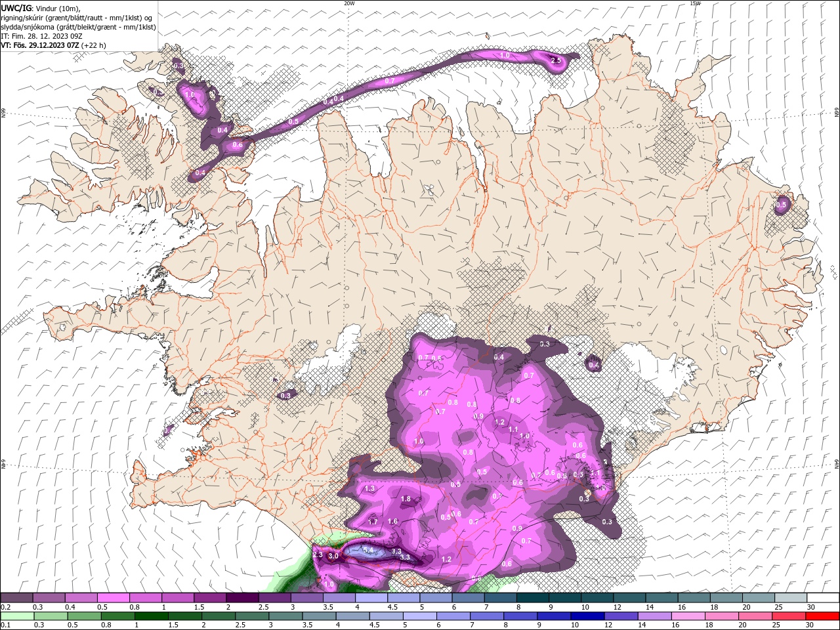Click the 1.8 snowfall value on the map
Image resolution: width=840 pixels, height=630 pixels.
click(x=406, y=499)
